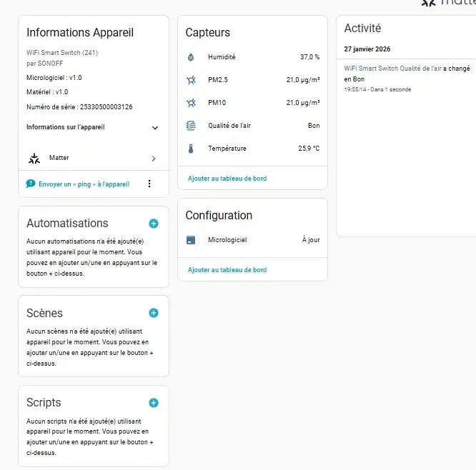476x470 pixels.
Task: Open the Température sensor row
Action: point(252,149)
